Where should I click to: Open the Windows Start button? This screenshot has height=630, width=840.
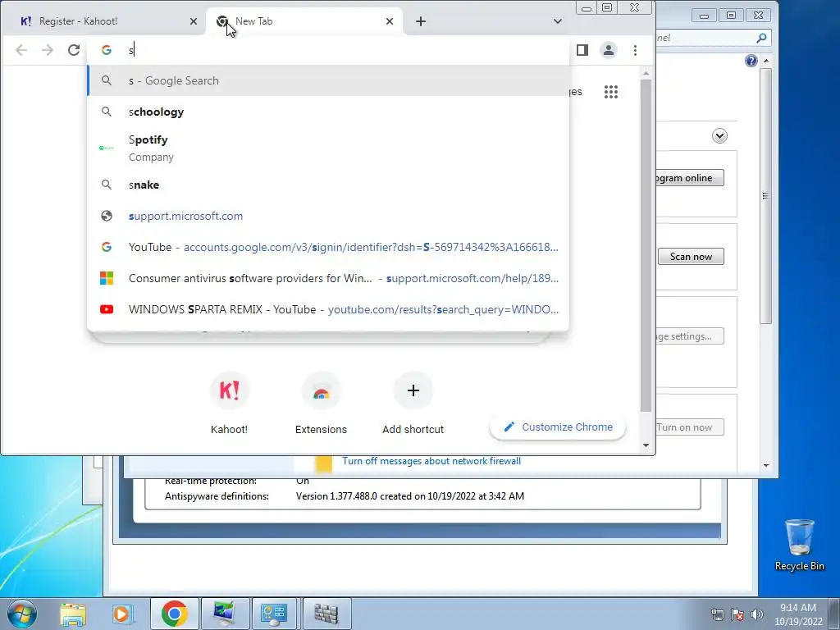[21, 614]
